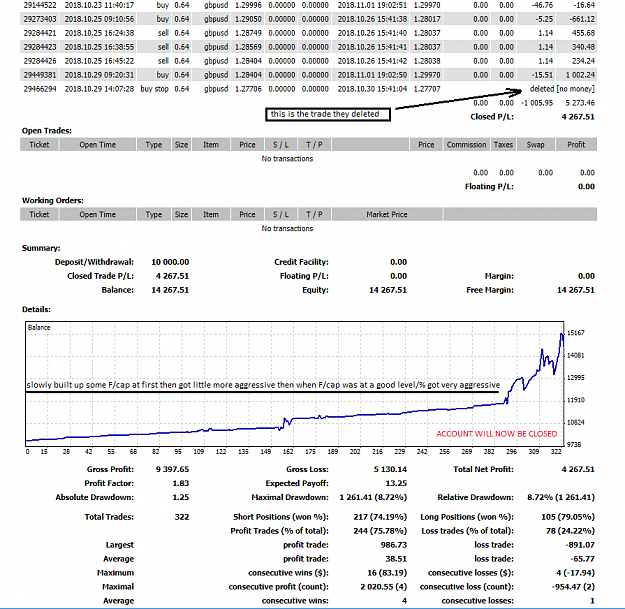This screenshot has width=625, height=609.
Task: Click ticket number 29284421
Action: point(40,33)
